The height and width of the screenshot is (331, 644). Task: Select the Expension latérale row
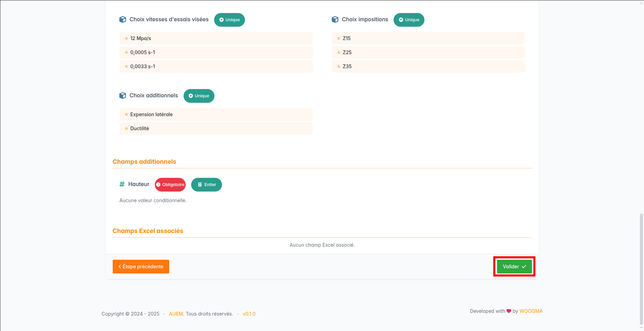pos(216,114)
